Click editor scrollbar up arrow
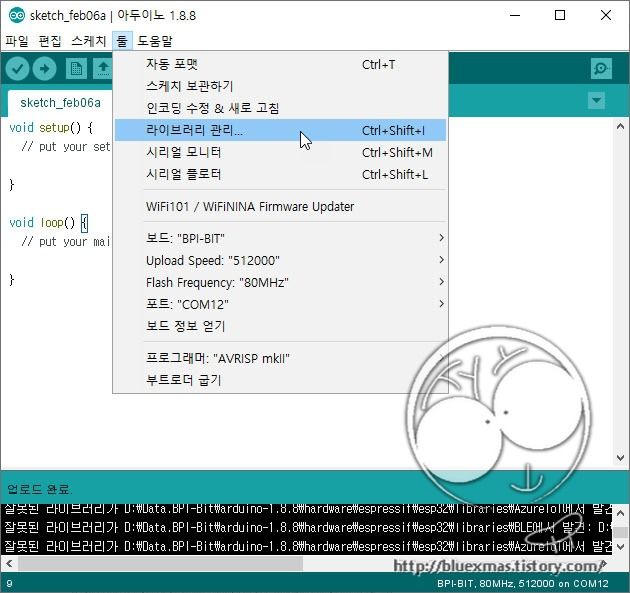This screenshot has height=593, width=630. [620, 127]
